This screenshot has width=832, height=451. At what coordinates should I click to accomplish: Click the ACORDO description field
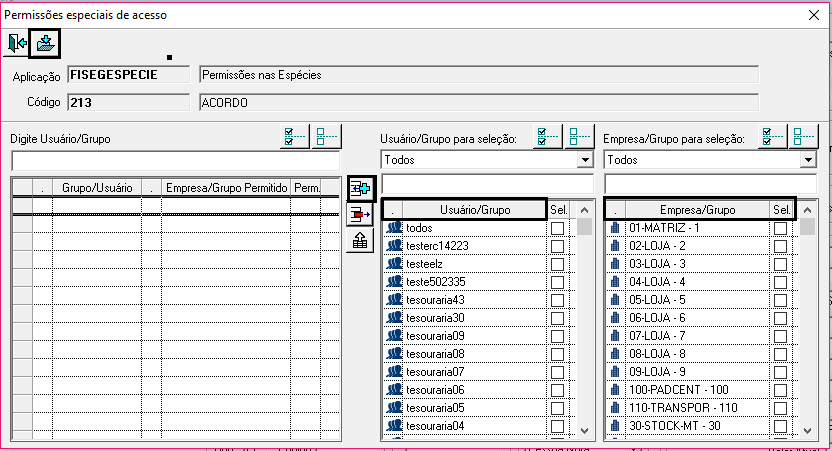tap(479, 102)
